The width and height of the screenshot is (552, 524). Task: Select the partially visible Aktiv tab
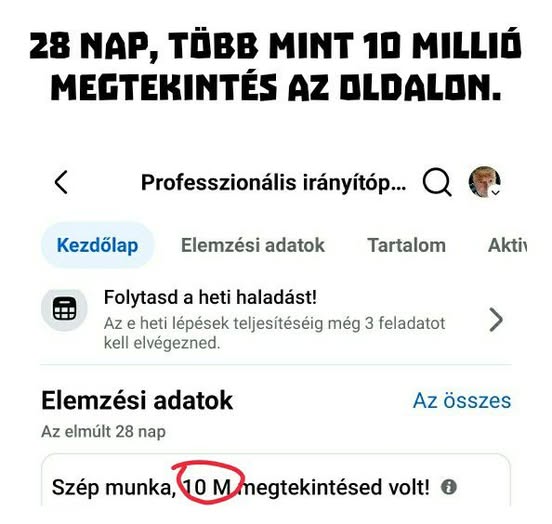pyautogui.click(x=507, y=245)
